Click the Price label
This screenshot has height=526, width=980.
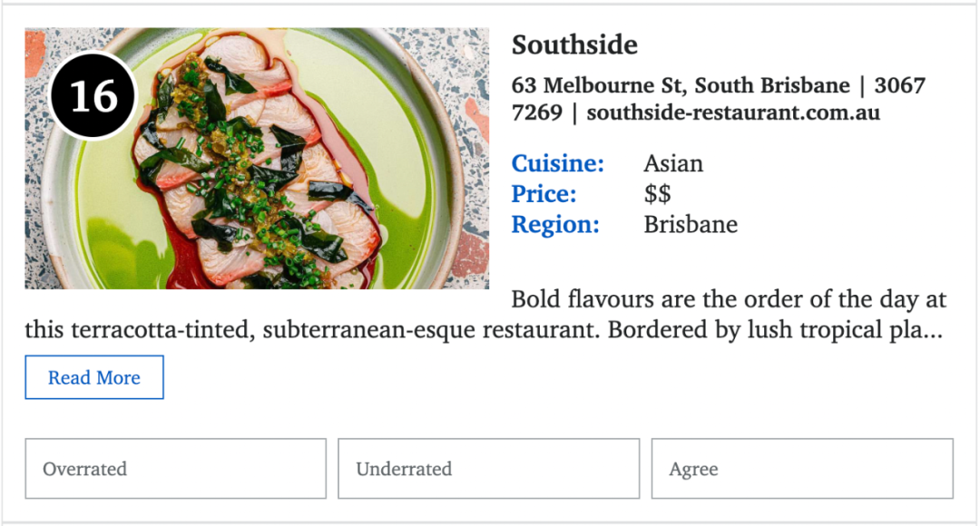(544, 194)
